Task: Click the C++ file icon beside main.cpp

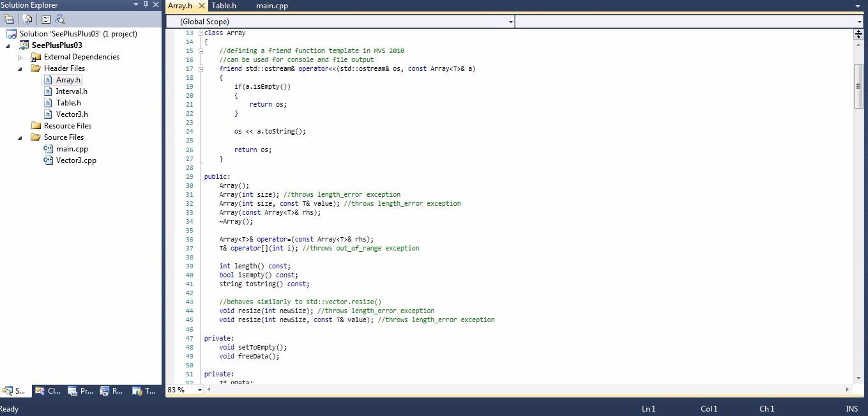Action: tap(48, 149)
